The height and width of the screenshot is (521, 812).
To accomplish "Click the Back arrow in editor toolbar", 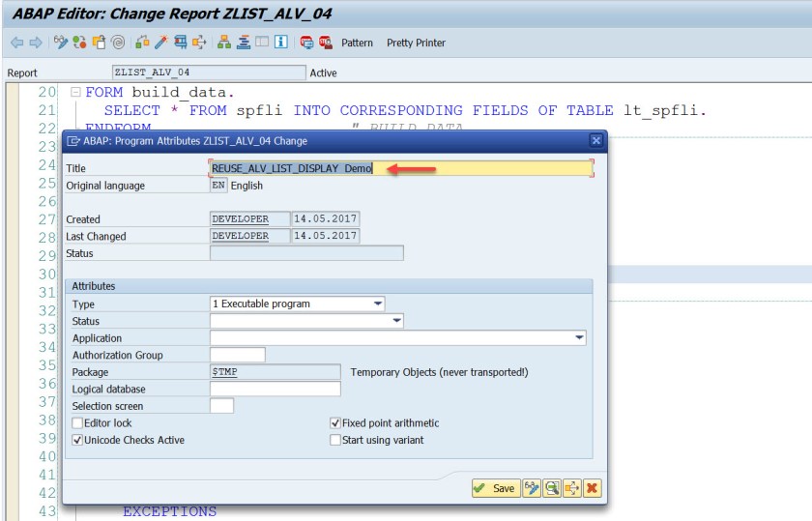I will (16, 43).
